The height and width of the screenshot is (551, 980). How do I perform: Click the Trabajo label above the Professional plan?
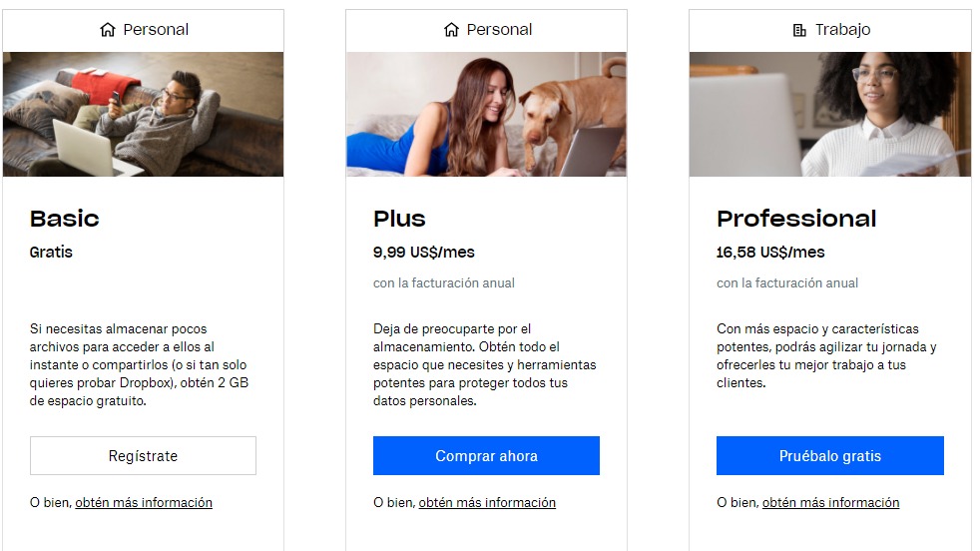(x=842, y=29)
